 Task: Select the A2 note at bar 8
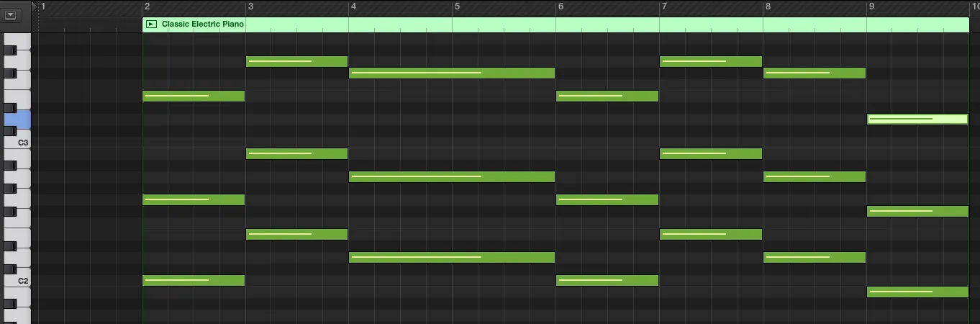(x=815, y=176)
